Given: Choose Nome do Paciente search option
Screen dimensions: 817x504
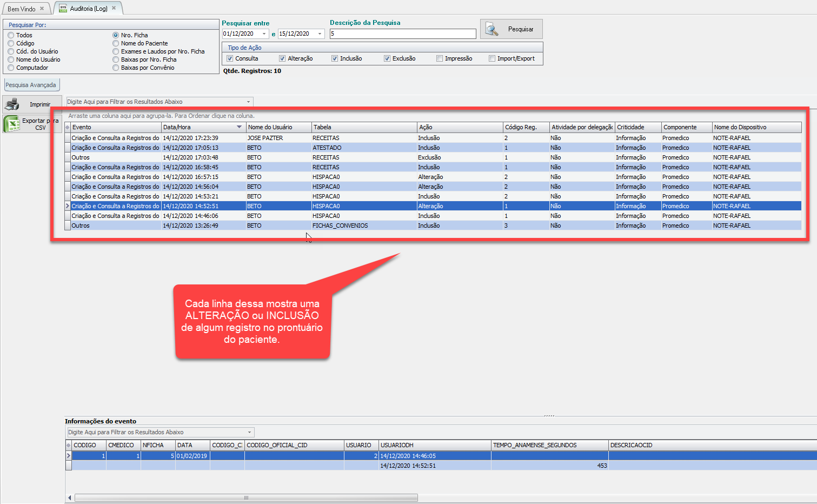Looking at the screenshot, I should (x=116, y=43).
